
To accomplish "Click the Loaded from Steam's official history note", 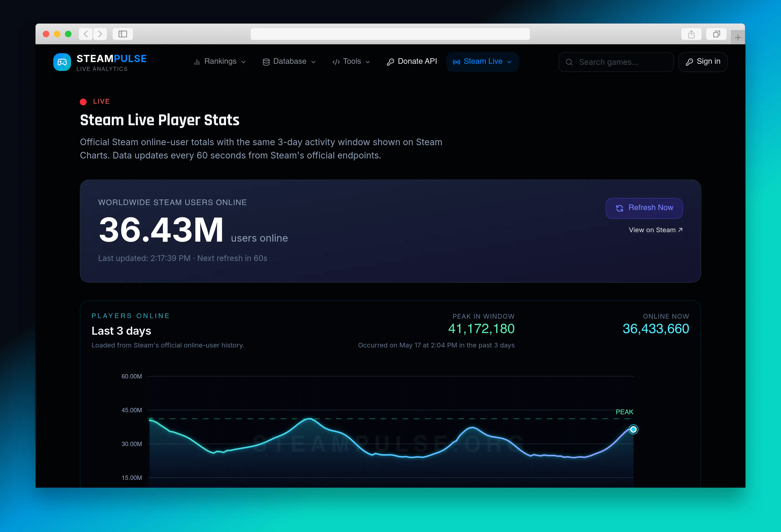I will point(168,345).
